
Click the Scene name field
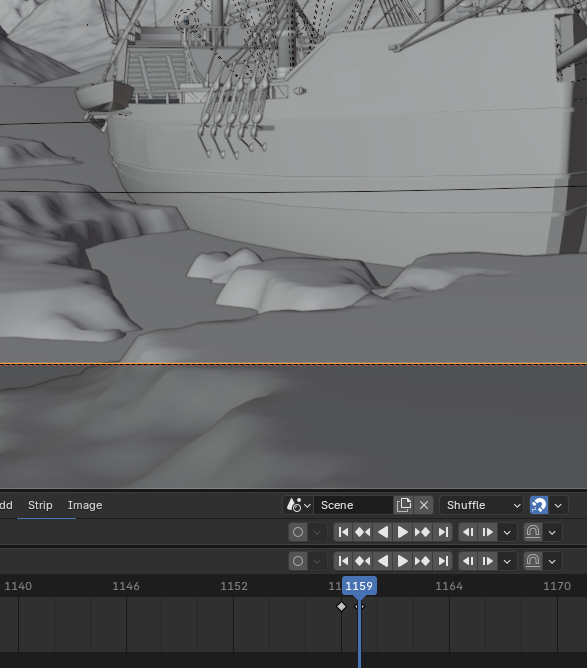point(353,505)
